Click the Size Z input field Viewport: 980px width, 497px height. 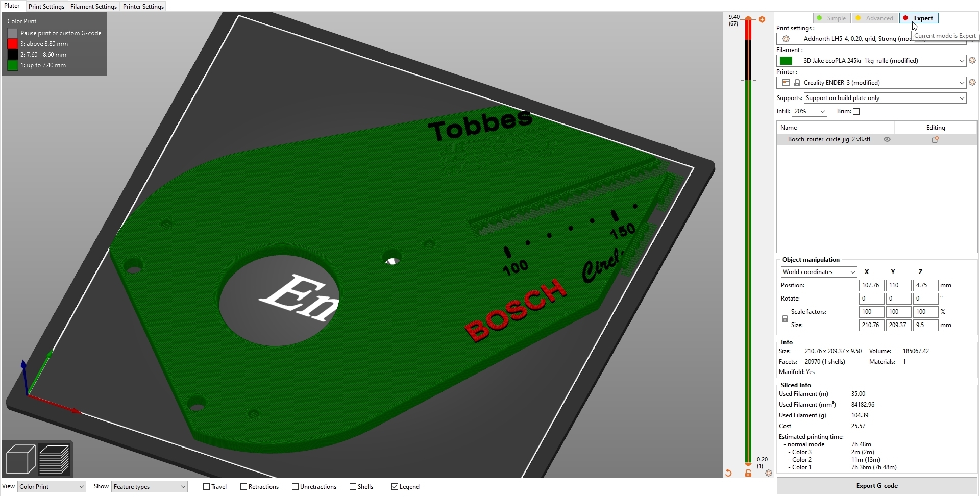tap(926, 325)
